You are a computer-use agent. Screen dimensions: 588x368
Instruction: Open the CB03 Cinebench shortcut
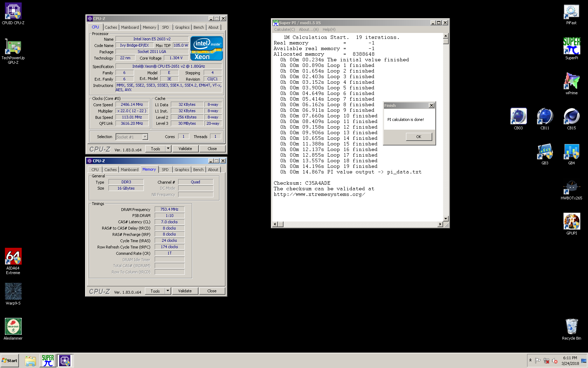pos(518,119)
